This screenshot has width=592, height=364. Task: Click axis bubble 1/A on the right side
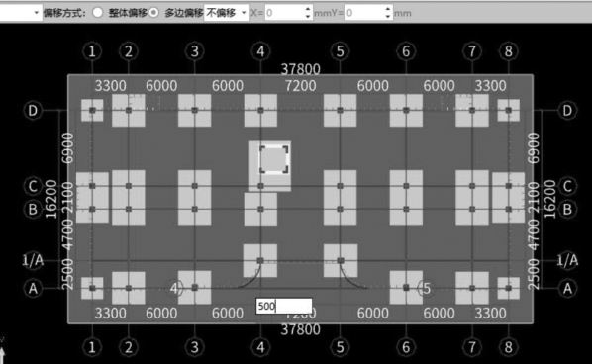point(567,260)
